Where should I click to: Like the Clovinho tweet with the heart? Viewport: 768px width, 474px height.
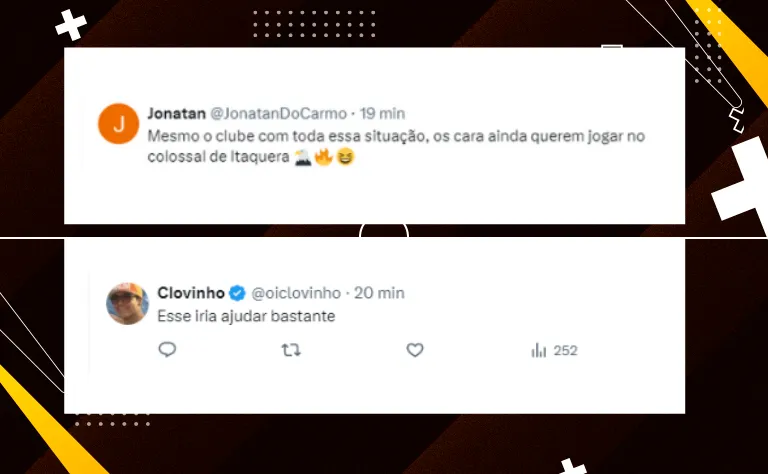[x=415, y=350]
